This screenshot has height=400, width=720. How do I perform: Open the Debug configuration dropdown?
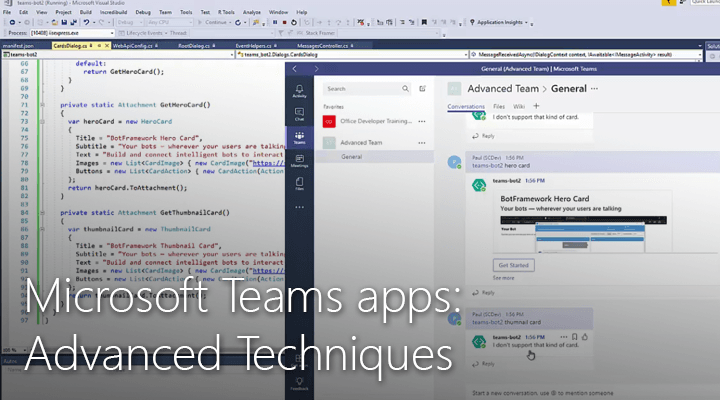129,22
